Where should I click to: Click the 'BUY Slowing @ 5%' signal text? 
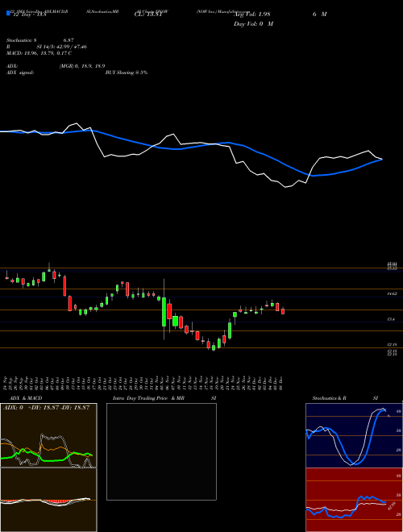[127, 73]
